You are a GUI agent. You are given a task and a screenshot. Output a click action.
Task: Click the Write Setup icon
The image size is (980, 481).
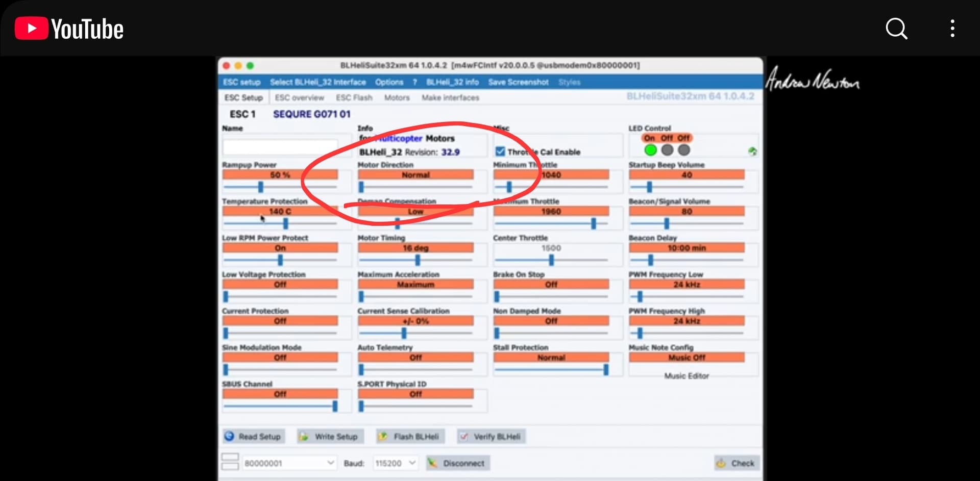pyautogui.click(x=304, y=437)
